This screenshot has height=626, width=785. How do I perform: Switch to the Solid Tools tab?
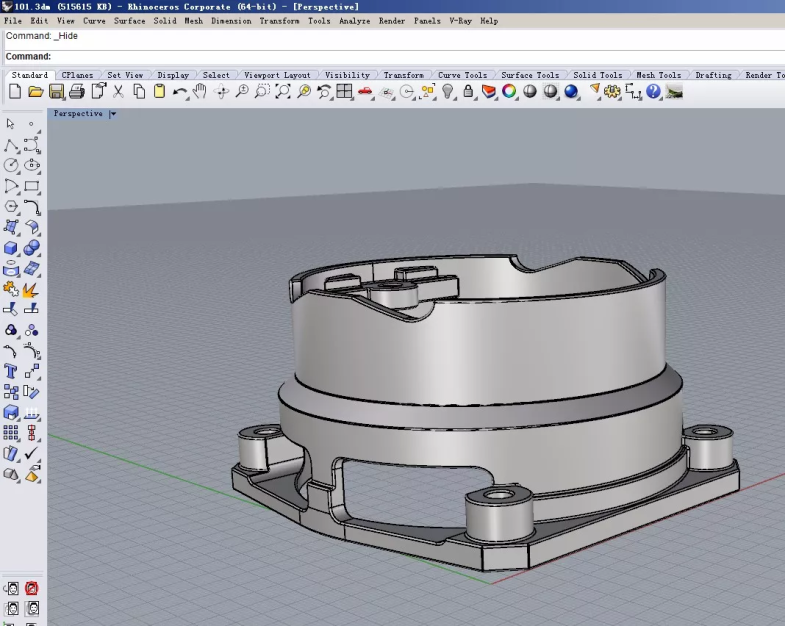coord(597,75)
